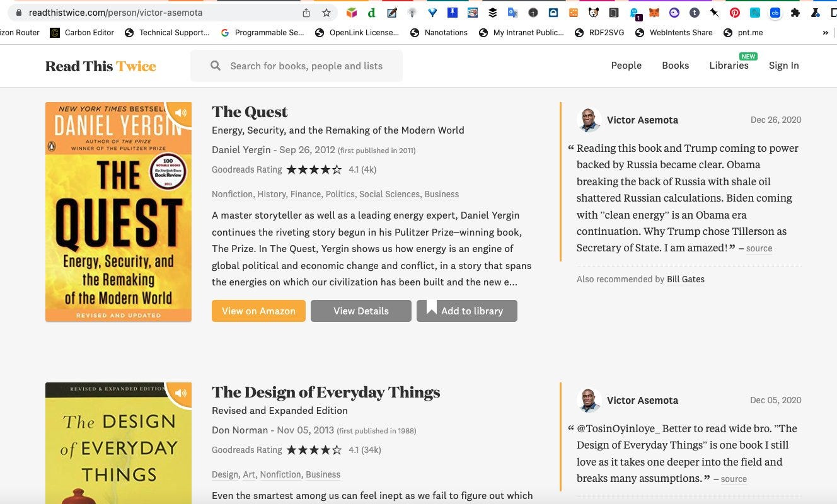Select the Politics genre tag
The width and height of the screenshot is (837, 504).
point(340,194)
